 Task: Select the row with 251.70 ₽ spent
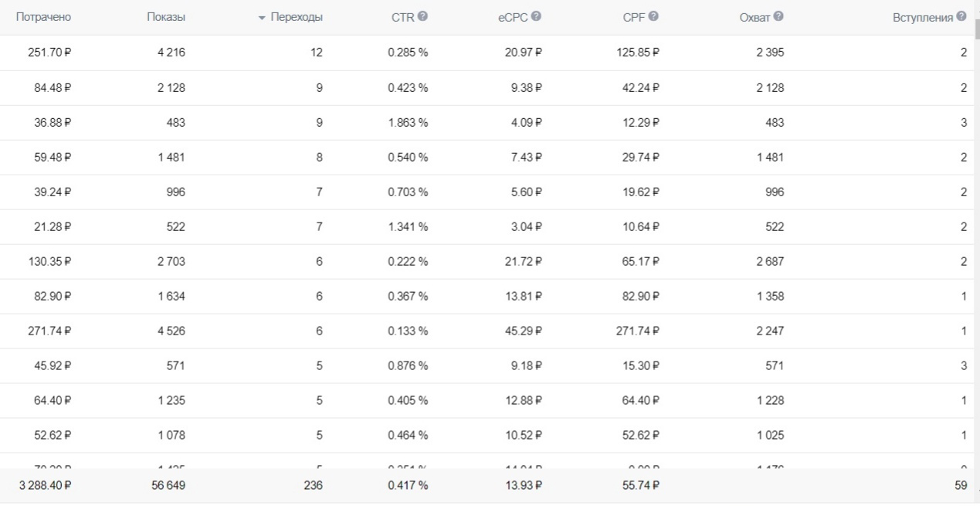click(x=487, y=53)
